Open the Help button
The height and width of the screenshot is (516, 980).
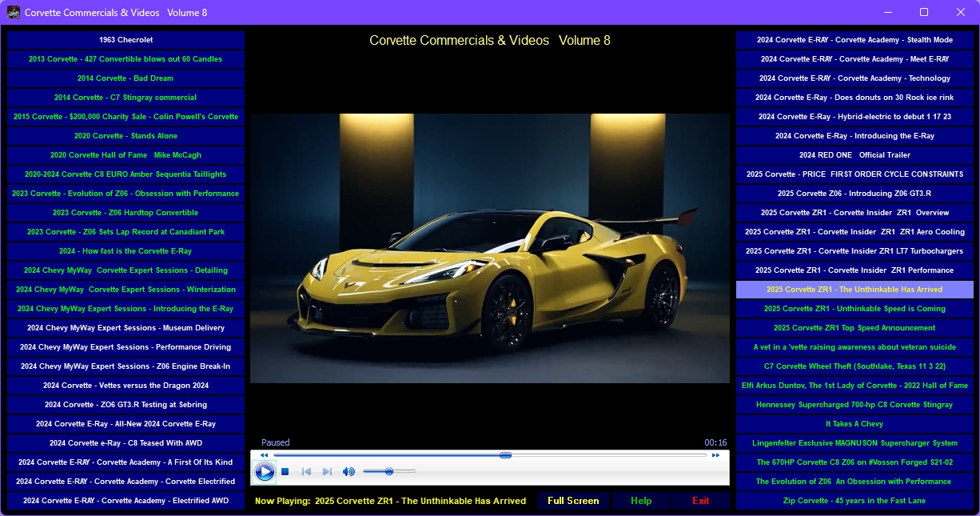(x=641, y=501)
